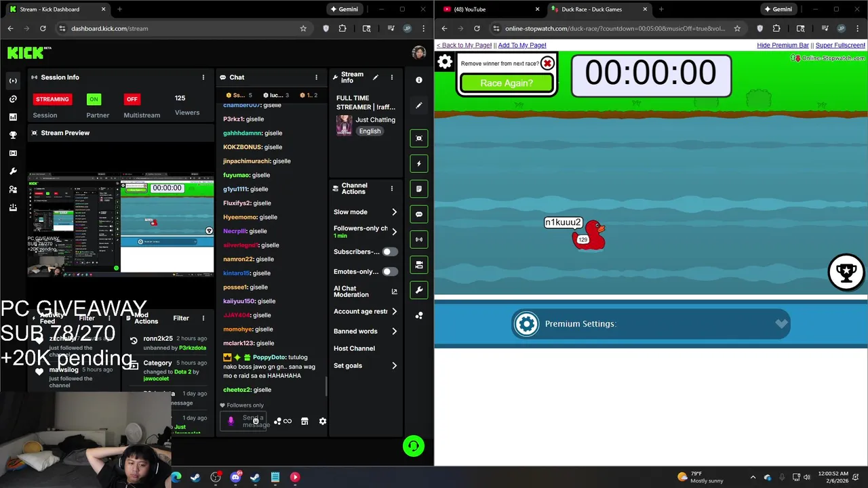
Task: Click the n1kuuu2 red duck
Action: pos(589,235)
